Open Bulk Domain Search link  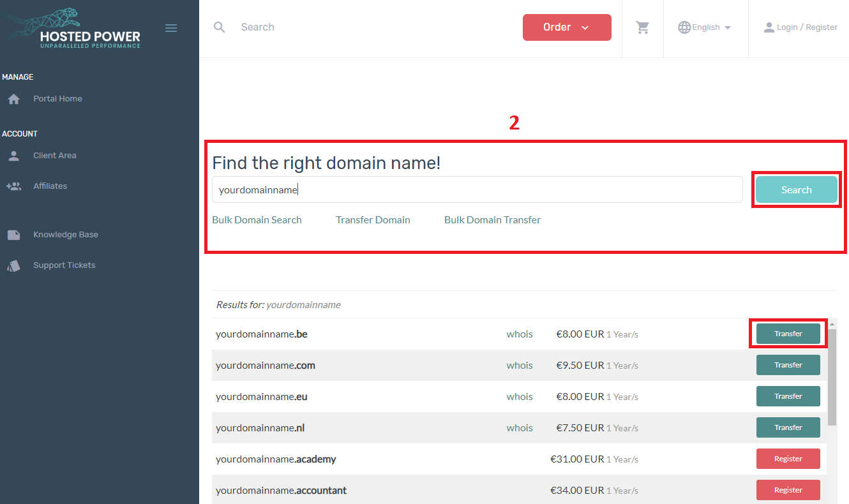click(257, 220)
